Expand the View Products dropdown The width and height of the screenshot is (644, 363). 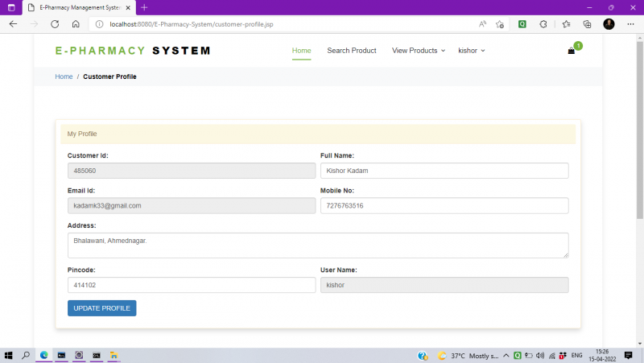(x=418, y=51)
